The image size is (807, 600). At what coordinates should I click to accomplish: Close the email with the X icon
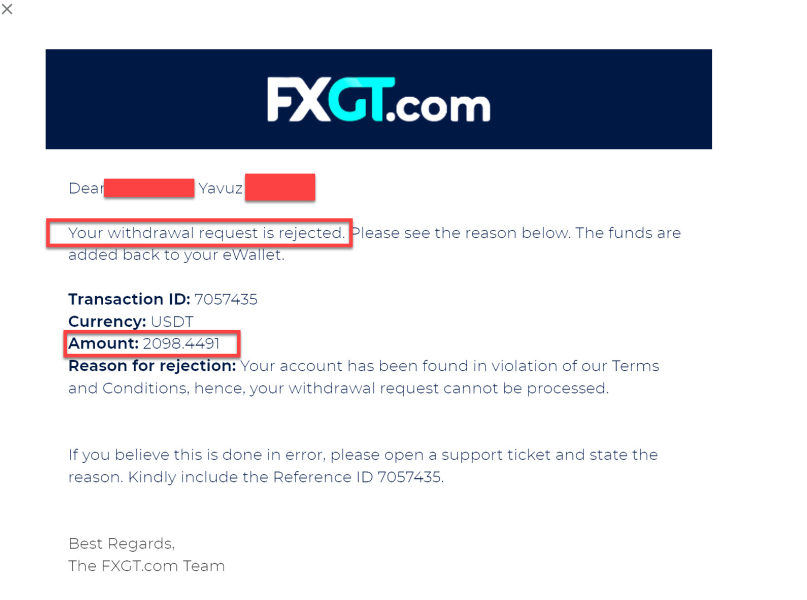(8, 8)
